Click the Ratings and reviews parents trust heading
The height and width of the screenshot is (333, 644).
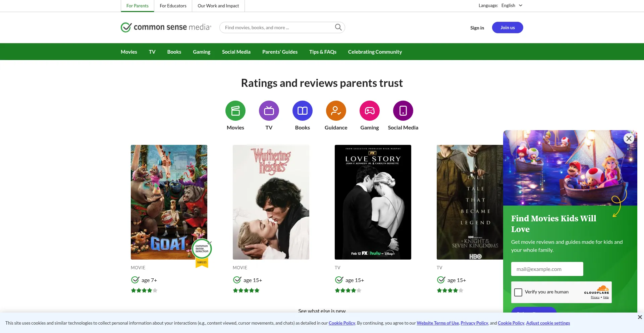tap(322, 83)
